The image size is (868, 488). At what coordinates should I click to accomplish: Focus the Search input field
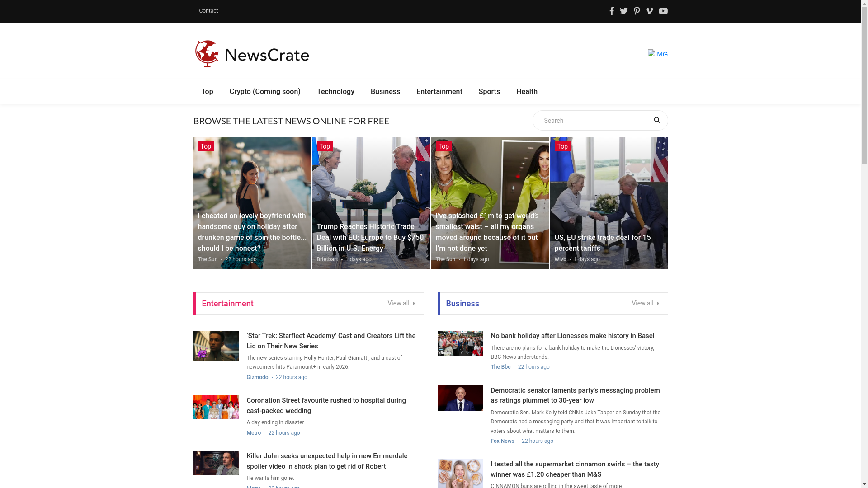click(x=594, y=121)
